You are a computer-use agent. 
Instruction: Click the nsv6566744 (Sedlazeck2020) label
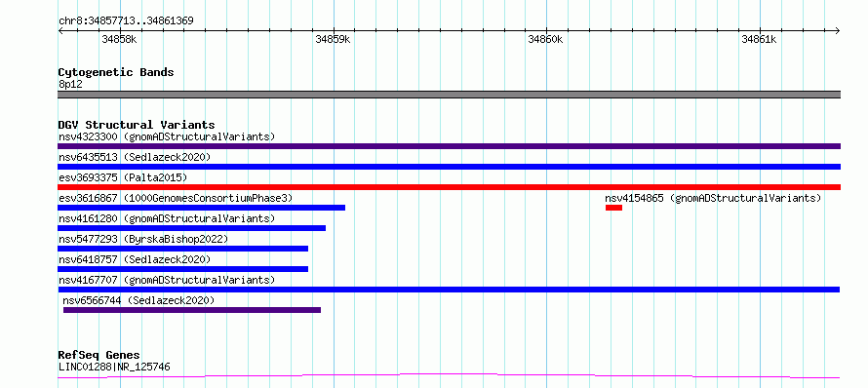[138, 300]
